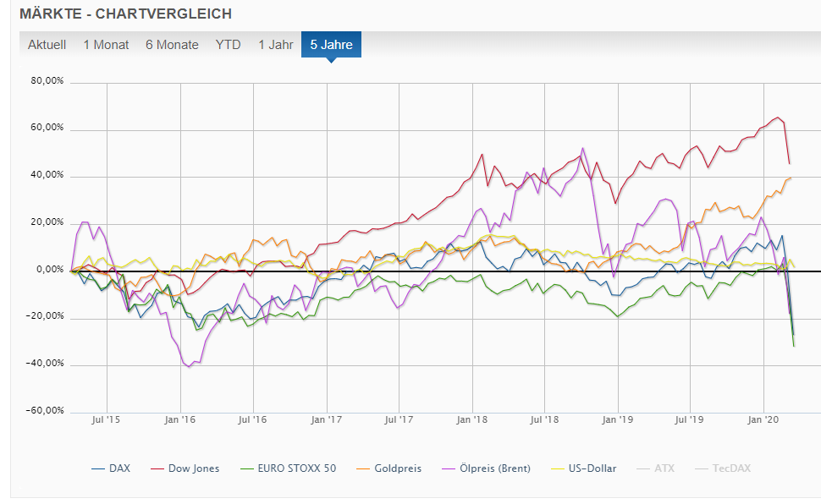Click the active 5 Jahre tab
The height and width of the screenshot is (504, 821).
click(331, 45)
